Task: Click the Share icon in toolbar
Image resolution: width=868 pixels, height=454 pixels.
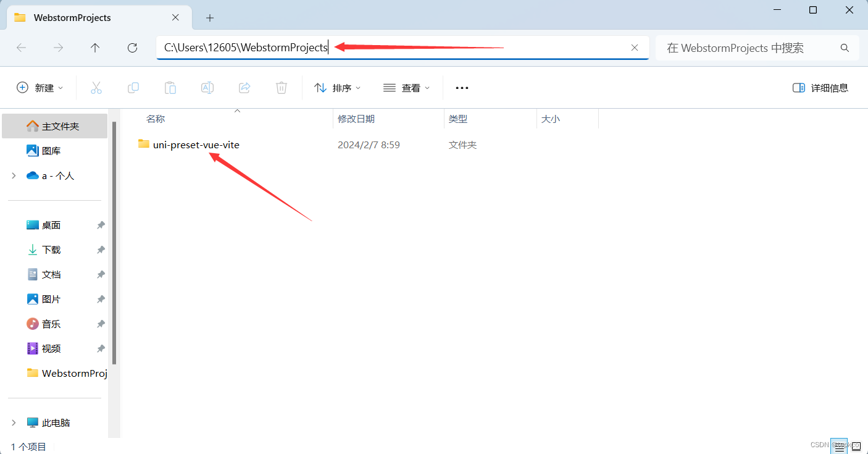Action: click(244, 88)
